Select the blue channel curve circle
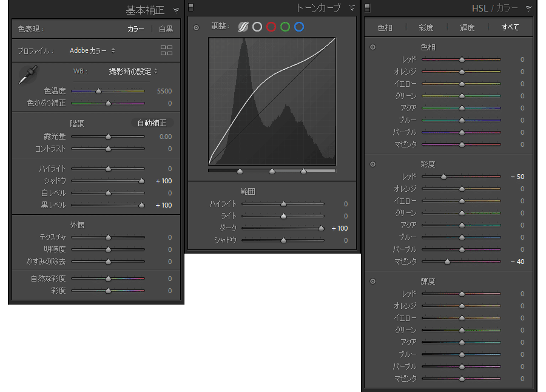Screen dimensions: 546x392 pyautogui.click(x=298, y=27)
